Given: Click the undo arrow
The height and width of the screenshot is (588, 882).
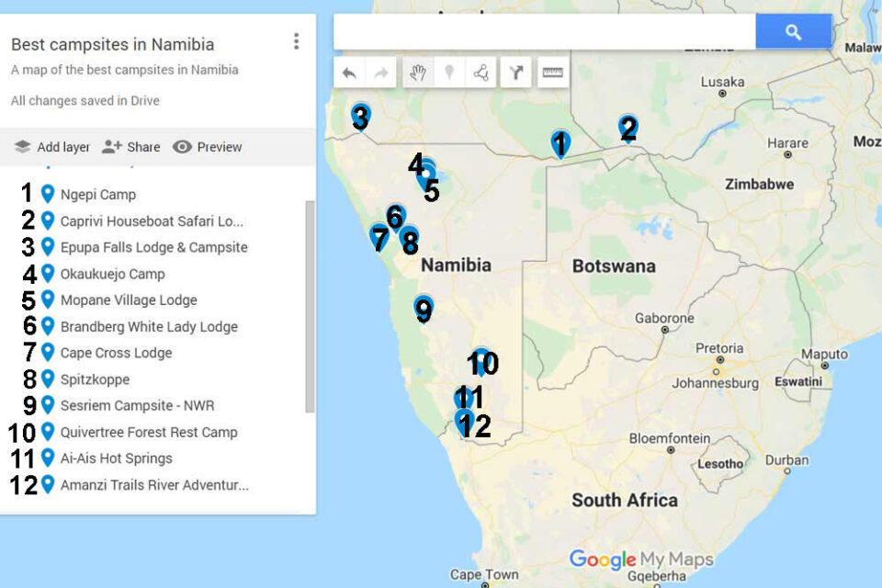Looking at the screenshot, I should [x=349, y=72].
